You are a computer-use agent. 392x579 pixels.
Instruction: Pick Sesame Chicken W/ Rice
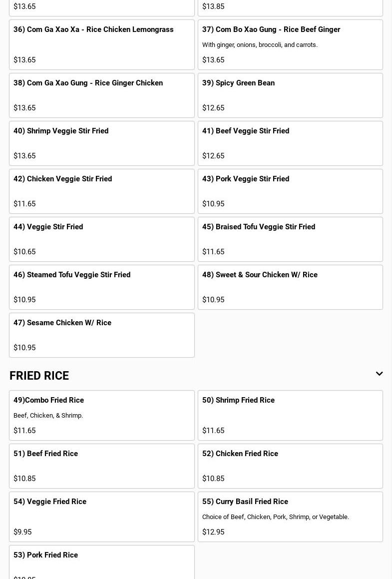(101, 335)
